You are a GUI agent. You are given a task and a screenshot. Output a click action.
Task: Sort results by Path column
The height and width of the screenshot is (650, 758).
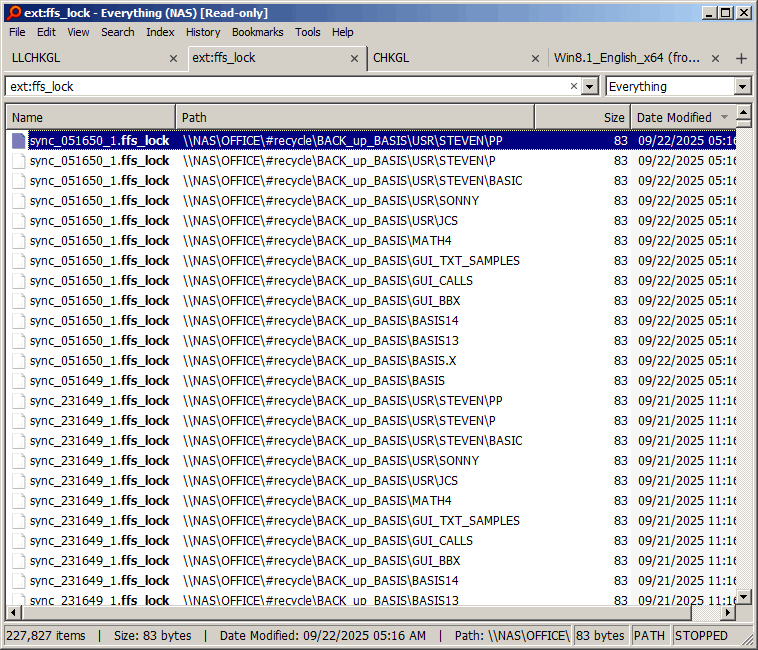click(x=355, y=117)
